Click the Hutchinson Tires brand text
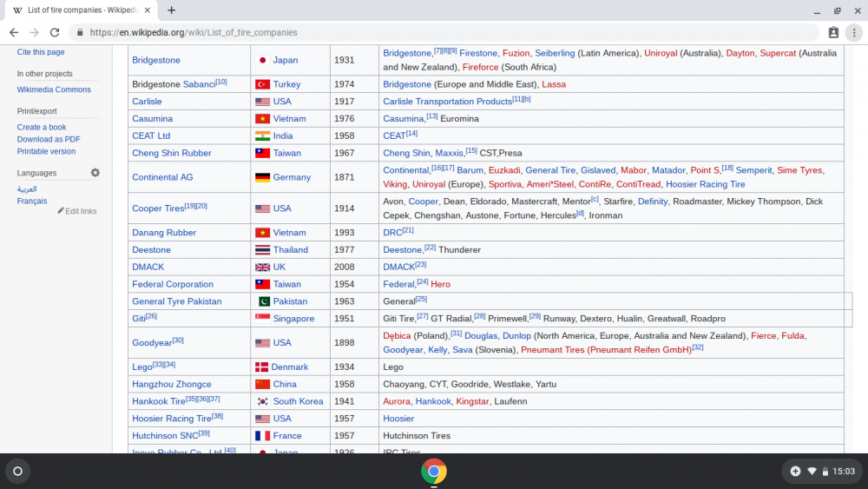The width and height of the screenshot is (868, 489). click(x=417, y=436)
